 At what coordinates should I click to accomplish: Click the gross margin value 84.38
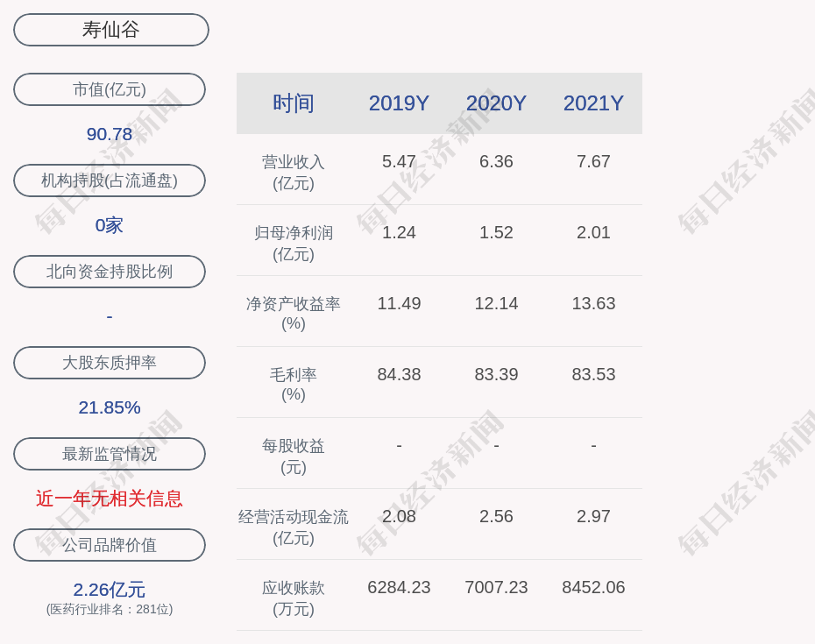(399, 374)
